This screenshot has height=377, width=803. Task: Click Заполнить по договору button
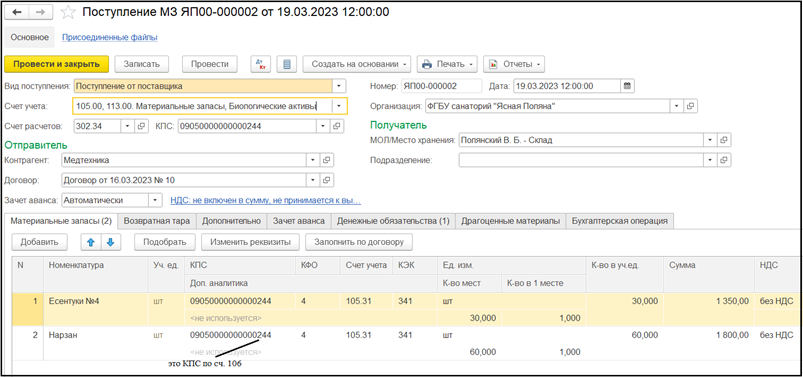[359, 242]
